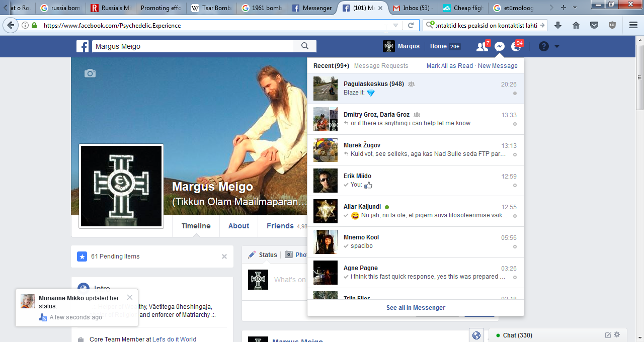Viewport: 644px width, 342px height.
Task: Switch to the Tsar Bomba Wikipedia tab
Action: pyautogui.click(x=211, y=8)
